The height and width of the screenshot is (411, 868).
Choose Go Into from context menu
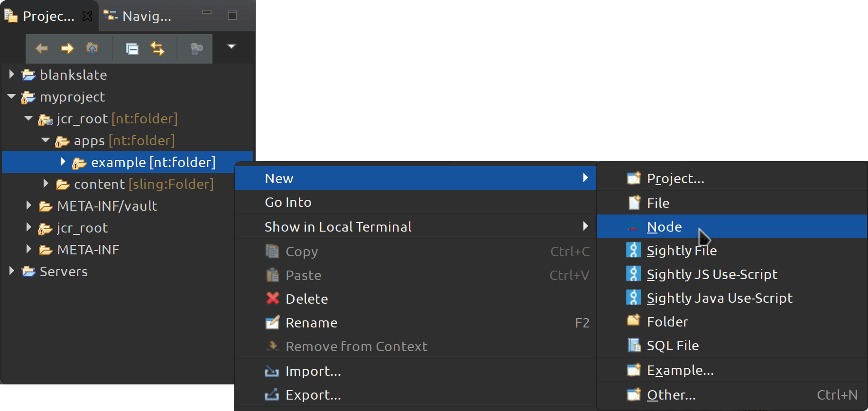[x=416, y=202]
